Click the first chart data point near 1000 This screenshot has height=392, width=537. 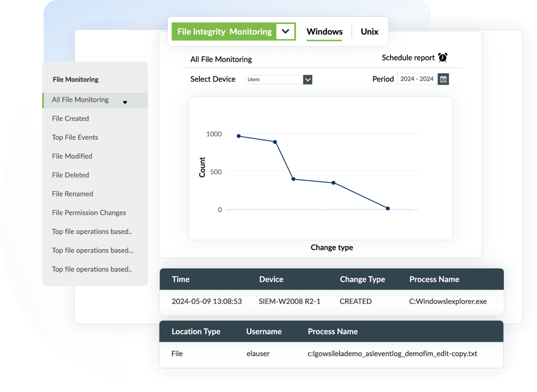[239, 136]
